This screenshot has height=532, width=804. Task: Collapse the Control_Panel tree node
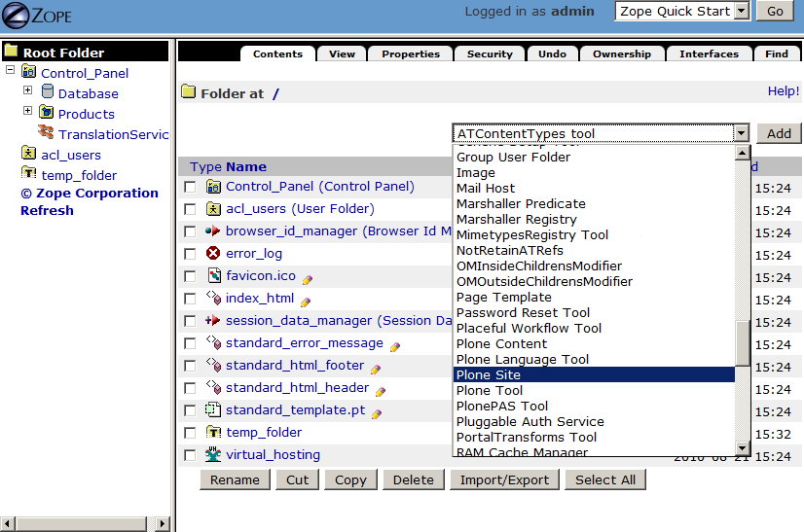tap(11, 70)
